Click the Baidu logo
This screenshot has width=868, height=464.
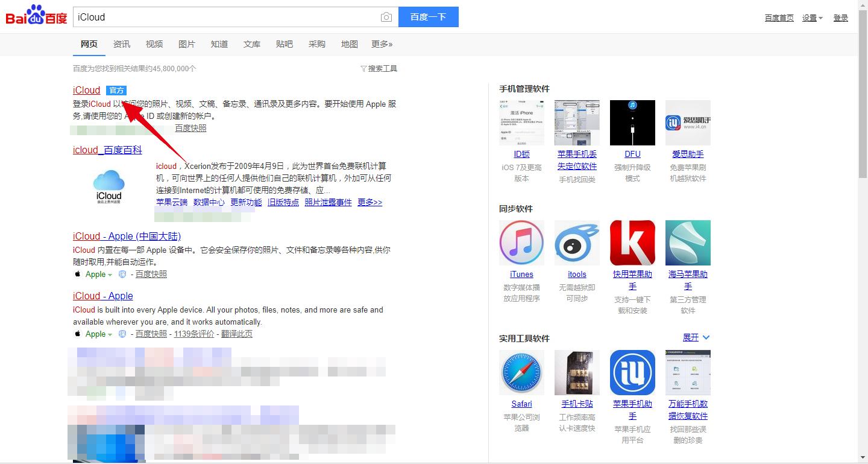point(37,16)
